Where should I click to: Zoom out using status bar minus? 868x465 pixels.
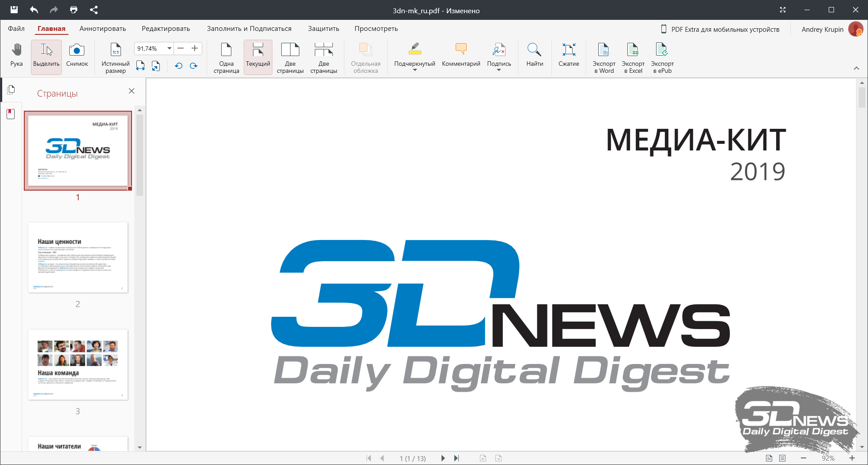click(x=804, y=458)
